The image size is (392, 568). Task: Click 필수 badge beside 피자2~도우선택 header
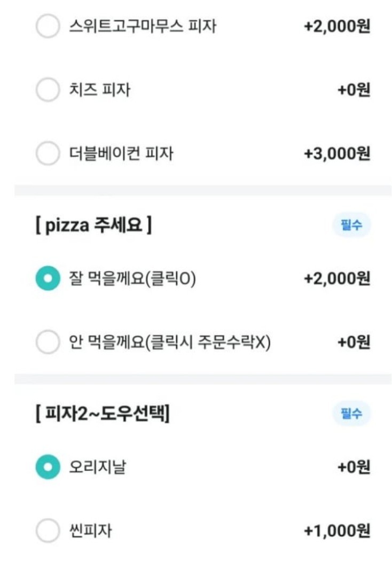tap(351, 413)
